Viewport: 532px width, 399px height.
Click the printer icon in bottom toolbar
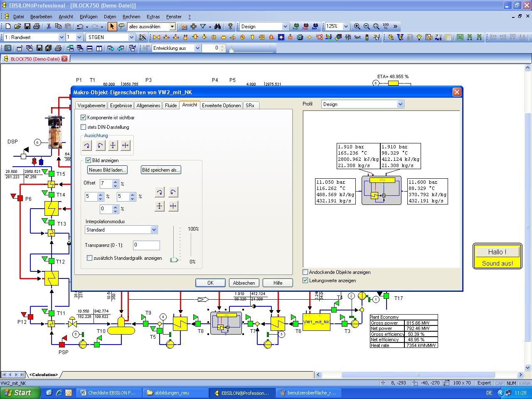tap(58, 48)
